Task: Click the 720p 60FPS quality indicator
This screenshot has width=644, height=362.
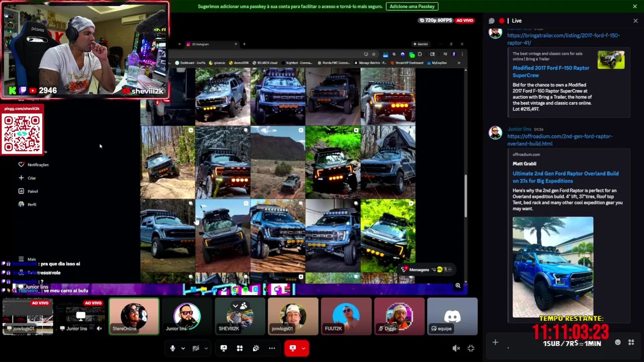Action: (x=435, y=21)
